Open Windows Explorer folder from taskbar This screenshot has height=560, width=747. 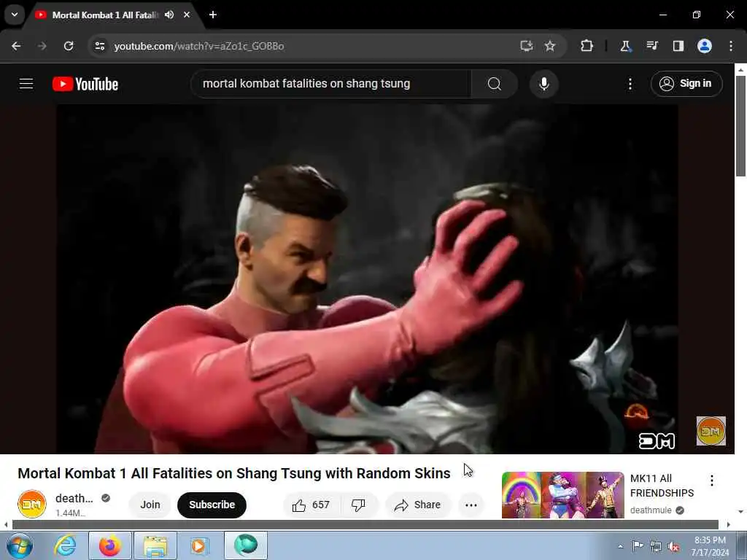click(155, 545)
